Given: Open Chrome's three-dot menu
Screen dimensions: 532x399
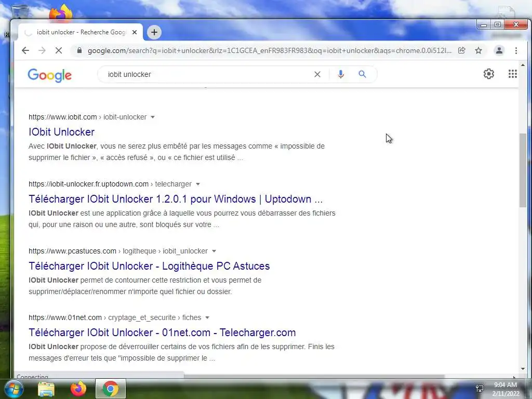Looking at the screenshot, I should [x=516, y=50].
